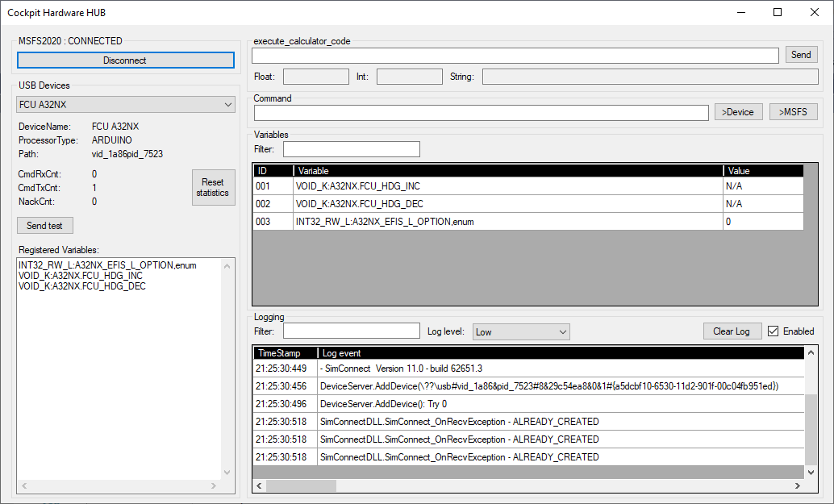Focus the execute_calculator_code input field
The image size is (834, 504).
[x=515, y=56]
